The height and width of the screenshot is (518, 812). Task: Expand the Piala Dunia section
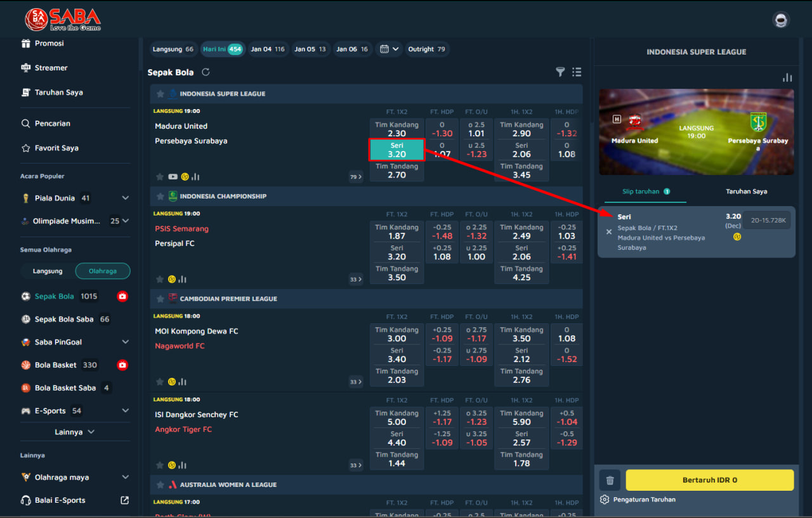125,198
